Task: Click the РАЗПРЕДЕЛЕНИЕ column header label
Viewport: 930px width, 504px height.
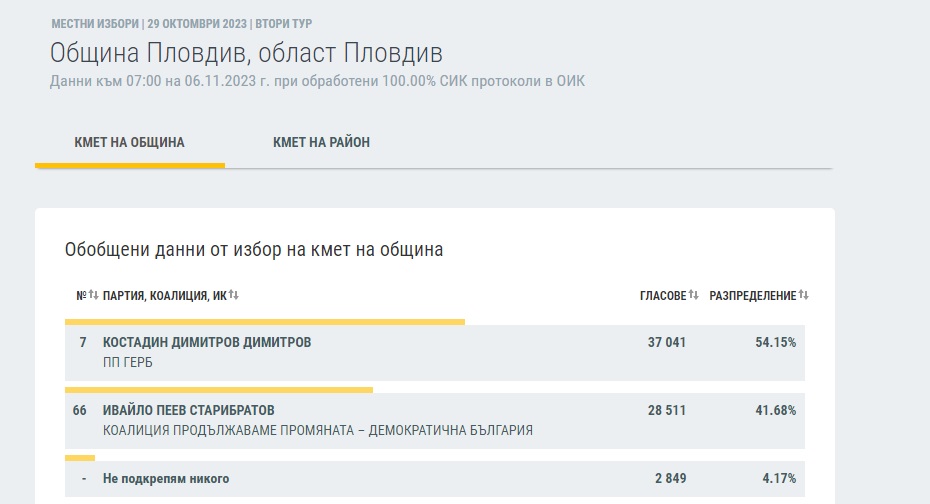Action: coord(752,296)
